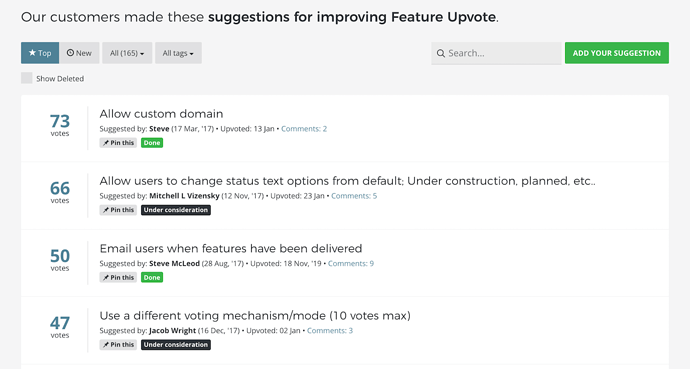The image size is (690, 369).
Task: Upvote the 73 votes counter
Action: [x=60, y=125]
